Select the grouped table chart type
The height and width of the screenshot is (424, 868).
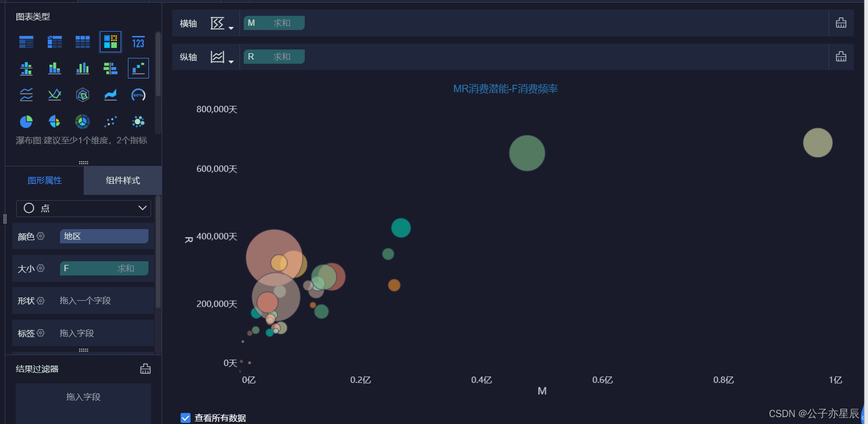tap(26, 42)
